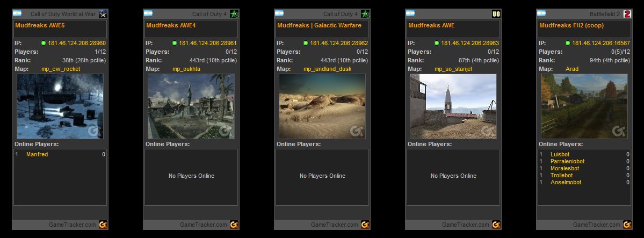Screen dimensions: 644x238
Task: Click IP address 181.46.124.206:16567
Action: [x=601, y=43]
